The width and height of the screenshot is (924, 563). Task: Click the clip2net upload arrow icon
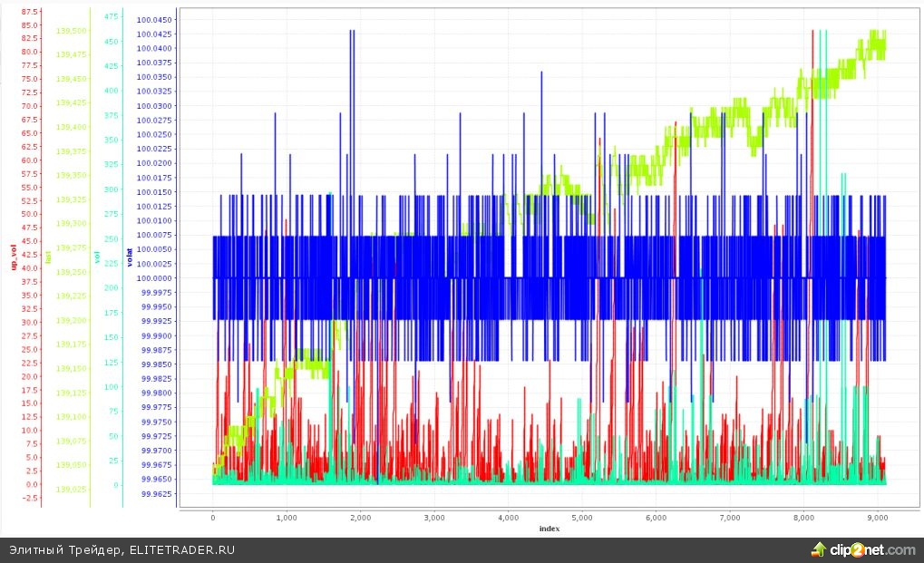[x=818, y=548]
